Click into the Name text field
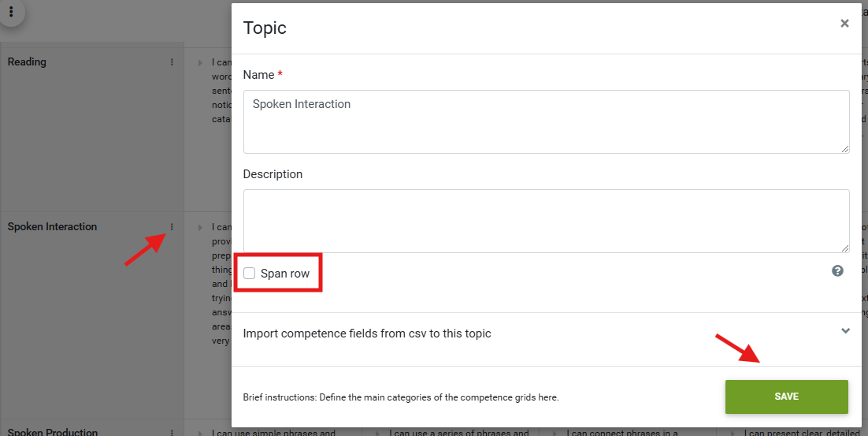868x436 pixels. 547,122
